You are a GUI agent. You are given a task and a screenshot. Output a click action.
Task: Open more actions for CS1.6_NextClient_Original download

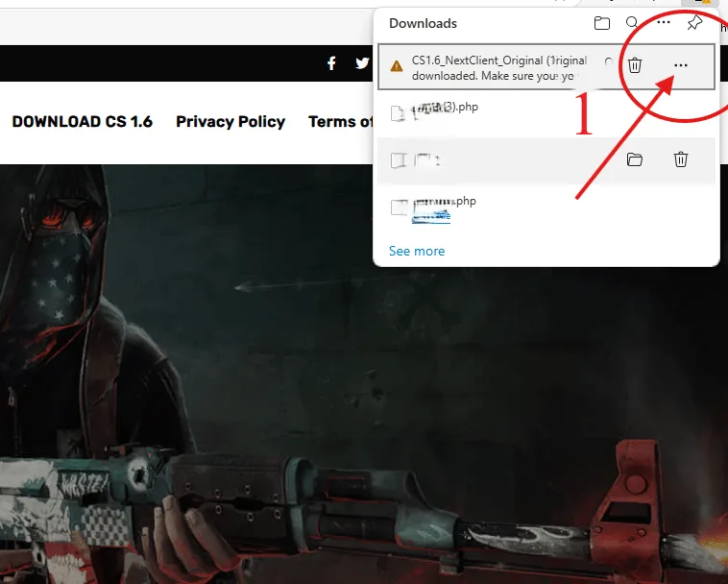681,65
